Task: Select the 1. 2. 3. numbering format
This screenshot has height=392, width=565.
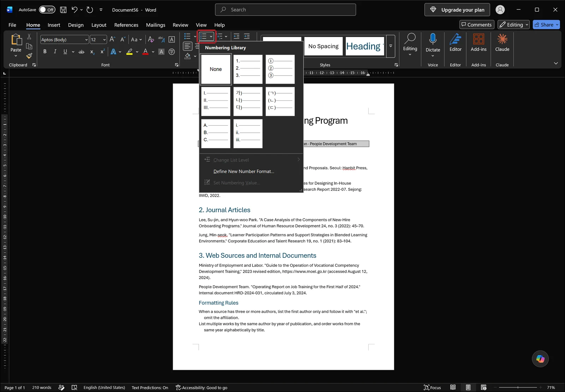Action: 248,69
